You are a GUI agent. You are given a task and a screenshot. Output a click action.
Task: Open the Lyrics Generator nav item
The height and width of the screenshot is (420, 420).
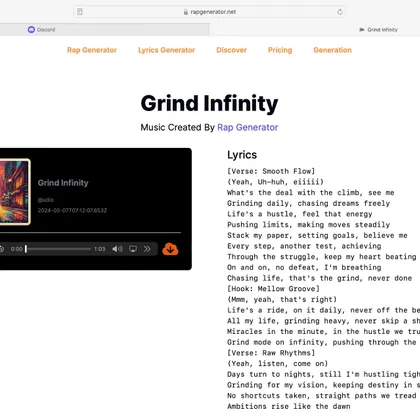click(x=167, y=50)
